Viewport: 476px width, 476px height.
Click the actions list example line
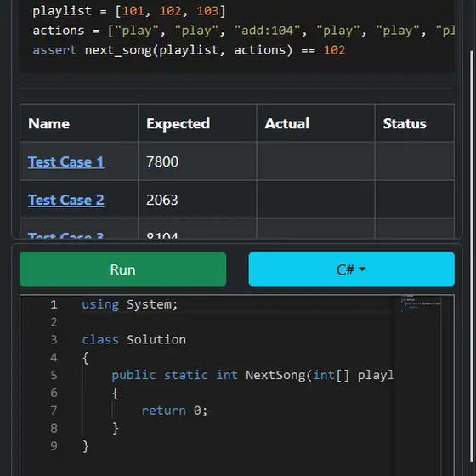point(243,31)
